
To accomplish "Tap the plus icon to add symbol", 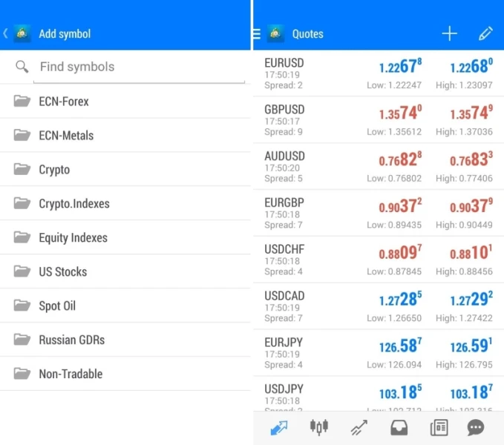I will point(449,33).
